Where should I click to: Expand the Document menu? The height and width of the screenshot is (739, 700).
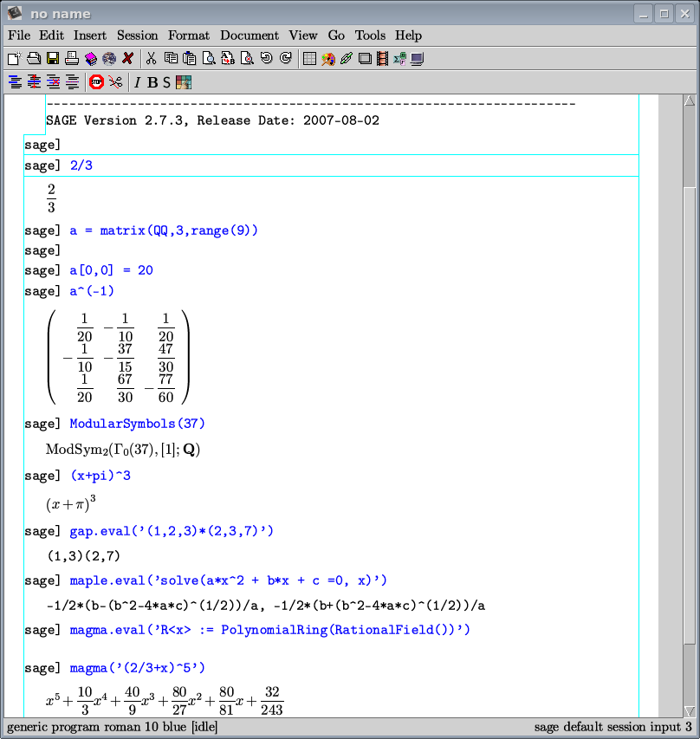pos(249,36)
